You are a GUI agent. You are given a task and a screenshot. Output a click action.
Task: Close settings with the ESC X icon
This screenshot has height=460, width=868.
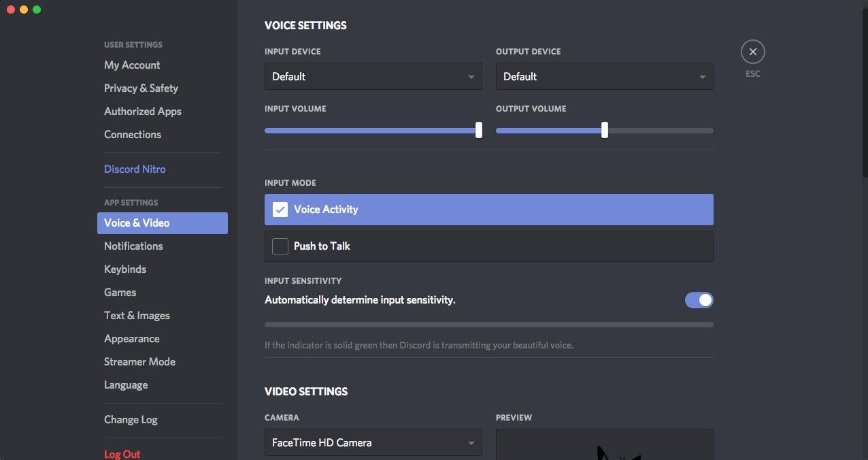(752, 52)
